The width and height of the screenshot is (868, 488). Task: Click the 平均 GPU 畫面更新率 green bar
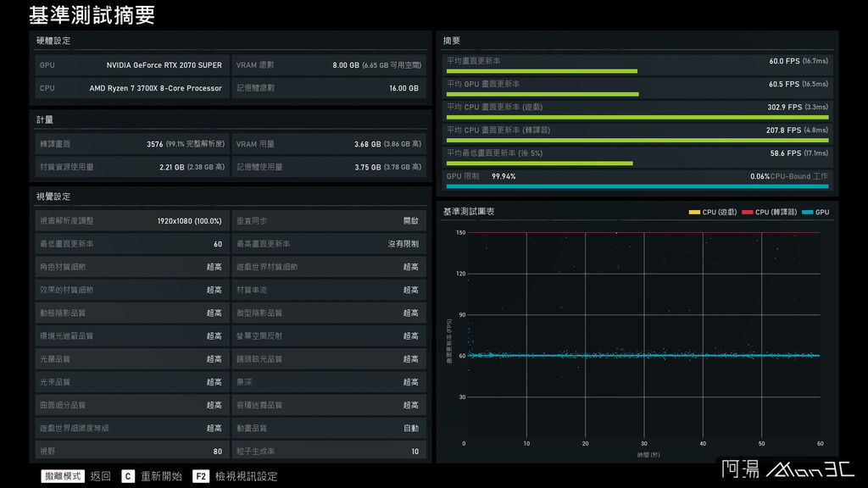tap(542, 94)
